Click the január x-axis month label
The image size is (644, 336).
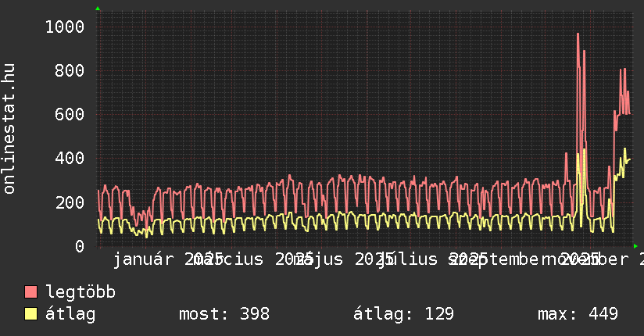tap(147, 259)
